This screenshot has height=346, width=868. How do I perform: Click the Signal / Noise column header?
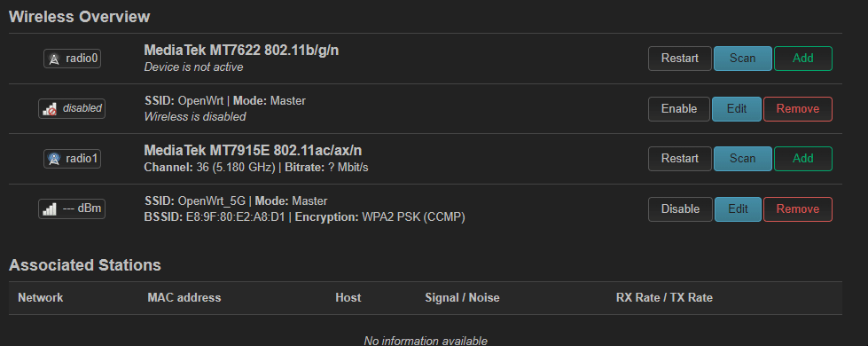click(462, 298)
